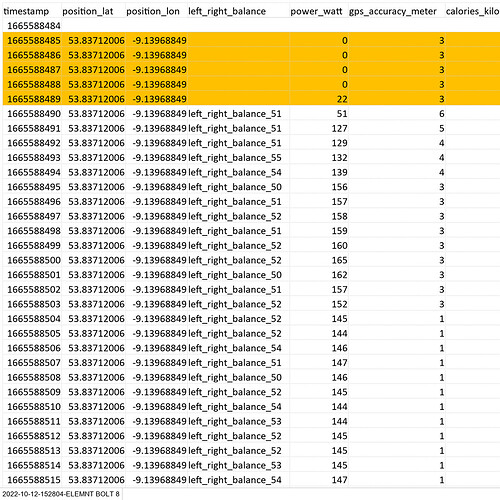The width and height of the screenshot is (500, 500).
Task: Select power value 165 cell
Action: coord(319,260)
